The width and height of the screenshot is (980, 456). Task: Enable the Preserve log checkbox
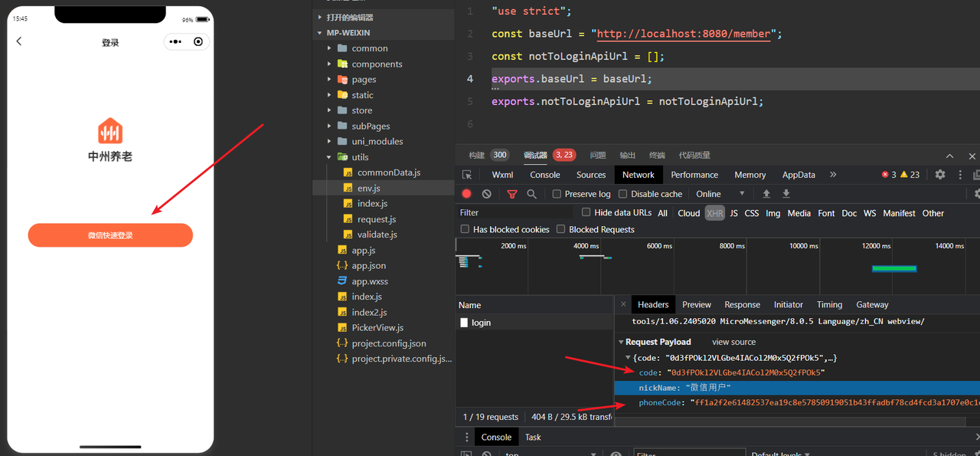pyautogui.click(x=557, y=194)
